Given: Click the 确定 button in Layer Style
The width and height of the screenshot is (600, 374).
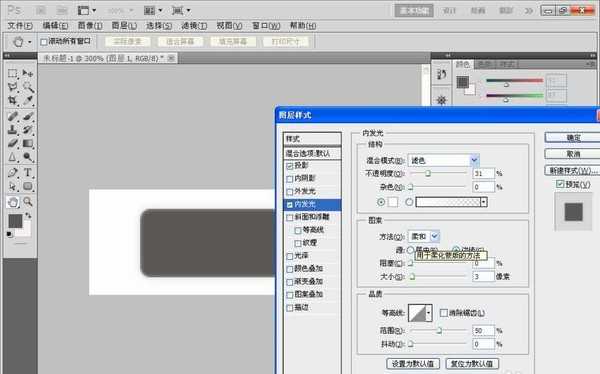Looking at the screenshot, I should pyautogui.click(x=572, y=138).
